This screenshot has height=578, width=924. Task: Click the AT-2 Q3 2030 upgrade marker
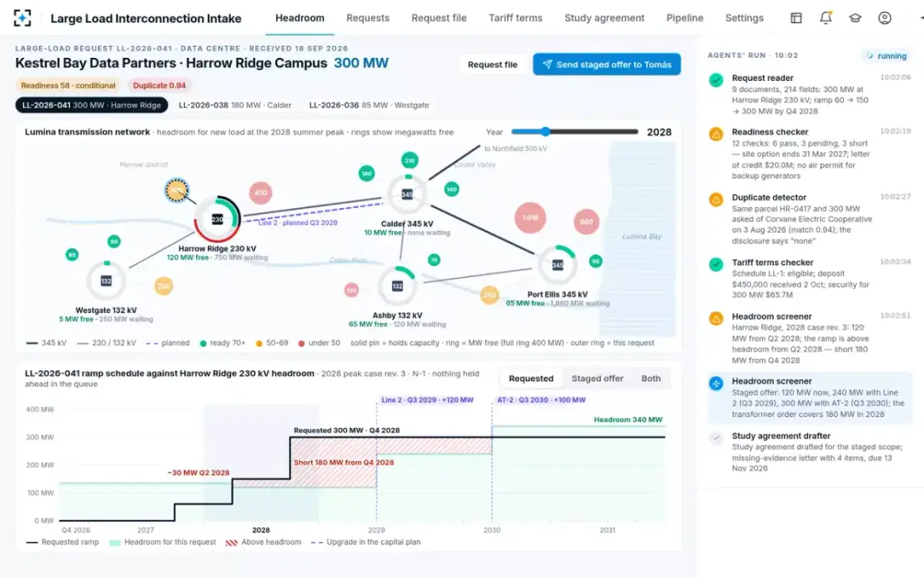click(x=541, y=400)
